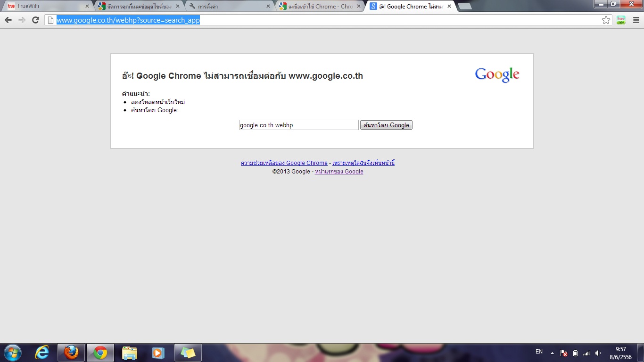Open a new tab

coord(465,7)
